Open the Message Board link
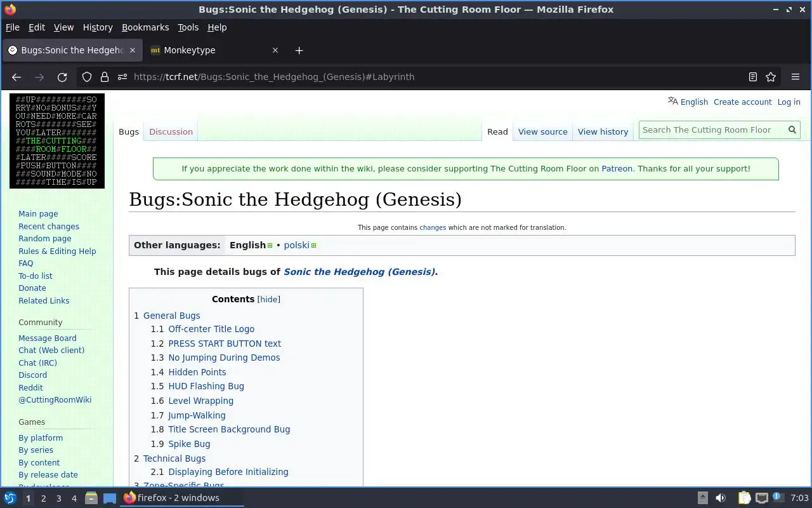The width and height of the screenshot is (812, 508). [48, 338]
